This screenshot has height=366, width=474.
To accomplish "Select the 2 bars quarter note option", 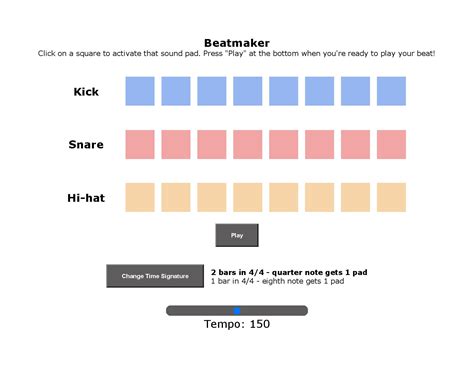I will (289, 272).
